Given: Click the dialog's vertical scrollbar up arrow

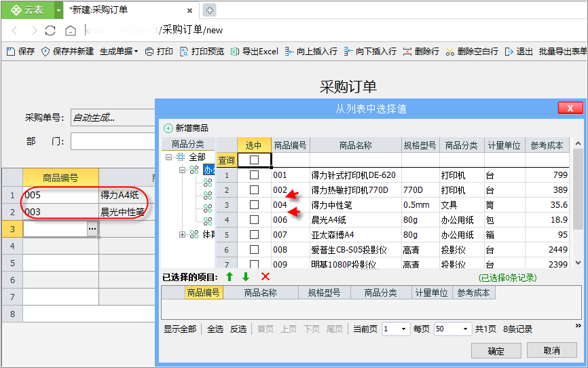Looking at the screenshot, I should (x=578, y=143).
